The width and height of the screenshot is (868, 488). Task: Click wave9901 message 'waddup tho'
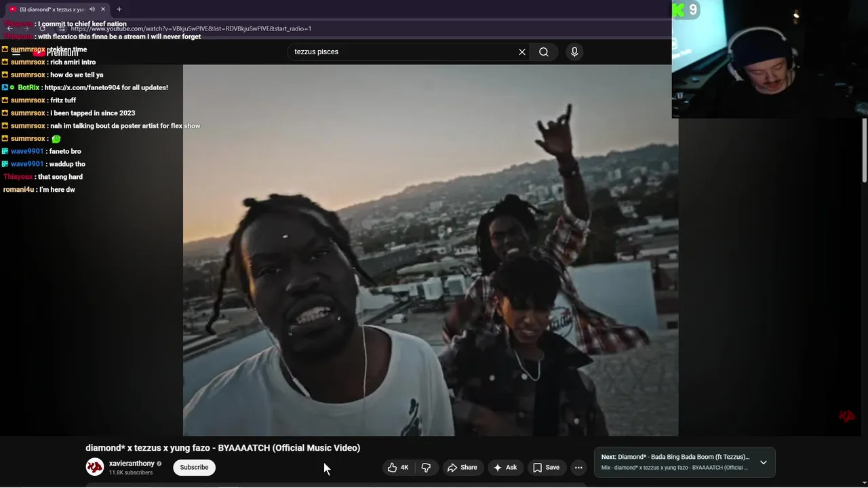tap(67, 164)
